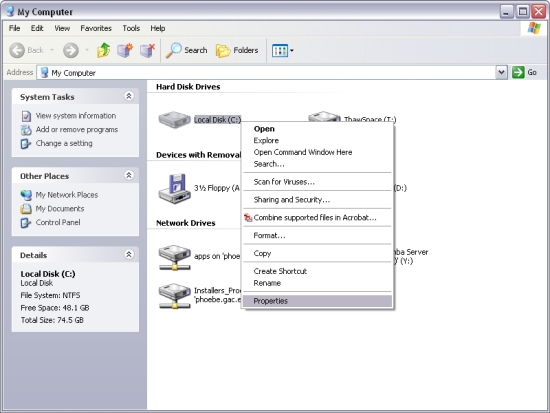The width and height of the screenshot is (550, 413).
Task: Click the My Network Places icon
Action: click(26, 195)
